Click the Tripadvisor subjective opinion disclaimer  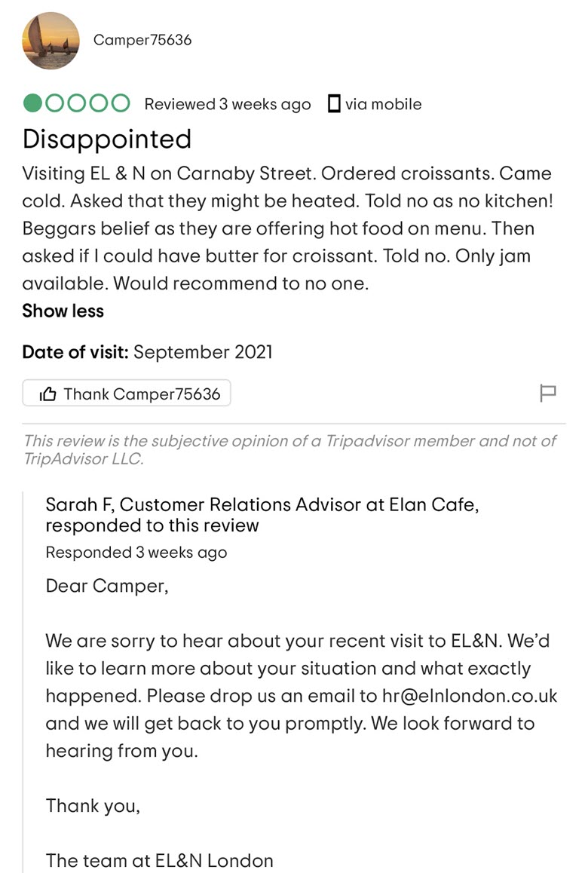pos(289,450)
